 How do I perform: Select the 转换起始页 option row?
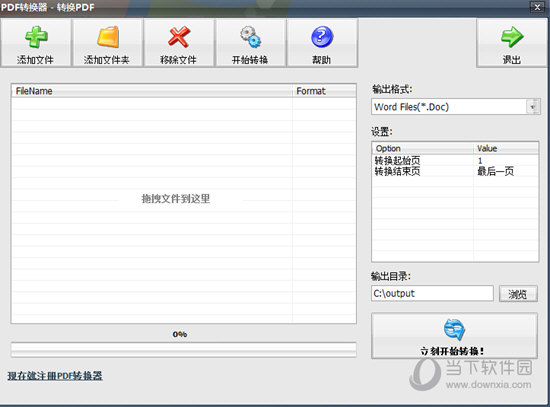pyautogui.click(x=455, y=161)
